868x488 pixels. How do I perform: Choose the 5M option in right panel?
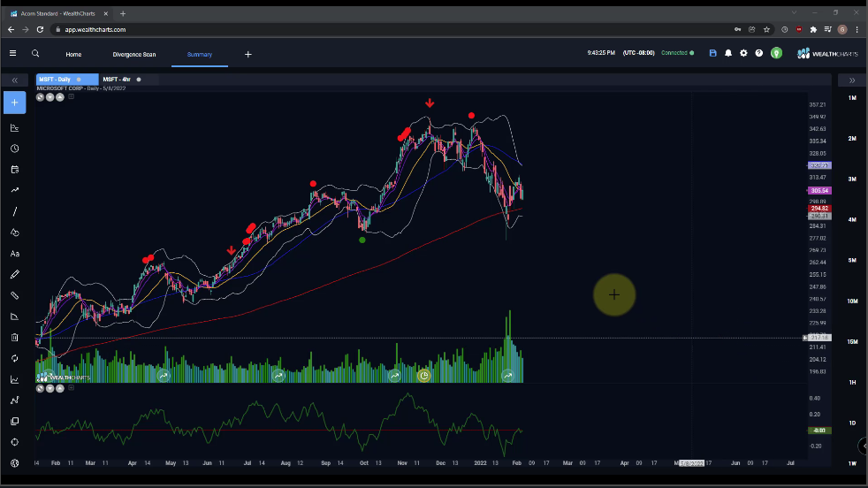[852, 260]
